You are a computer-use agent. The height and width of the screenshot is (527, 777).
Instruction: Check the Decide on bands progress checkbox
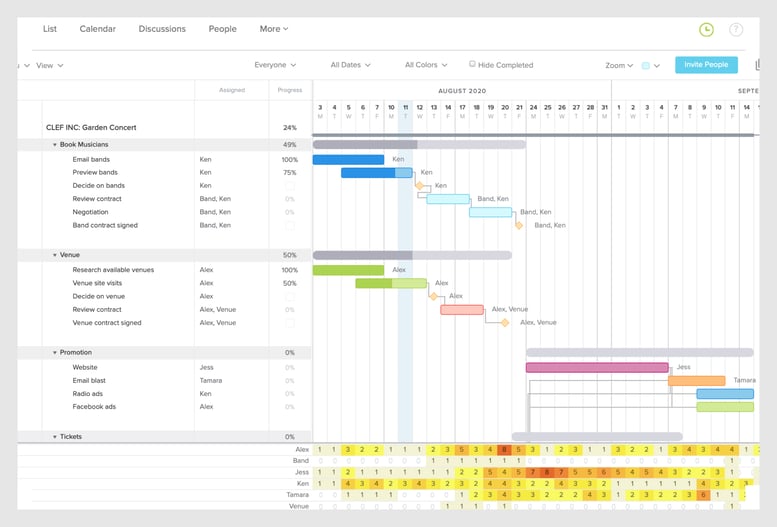[x=290, y=186]
